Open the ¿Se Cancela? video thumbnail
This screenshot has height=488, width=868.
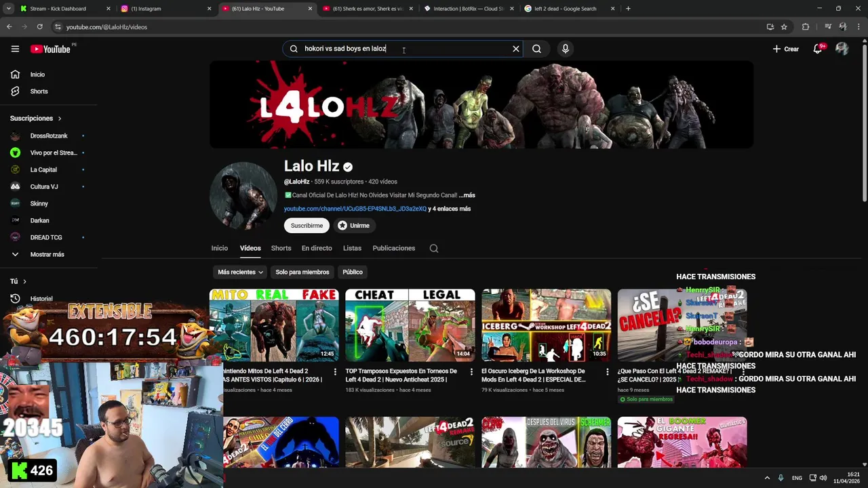[x=682, y=325]
